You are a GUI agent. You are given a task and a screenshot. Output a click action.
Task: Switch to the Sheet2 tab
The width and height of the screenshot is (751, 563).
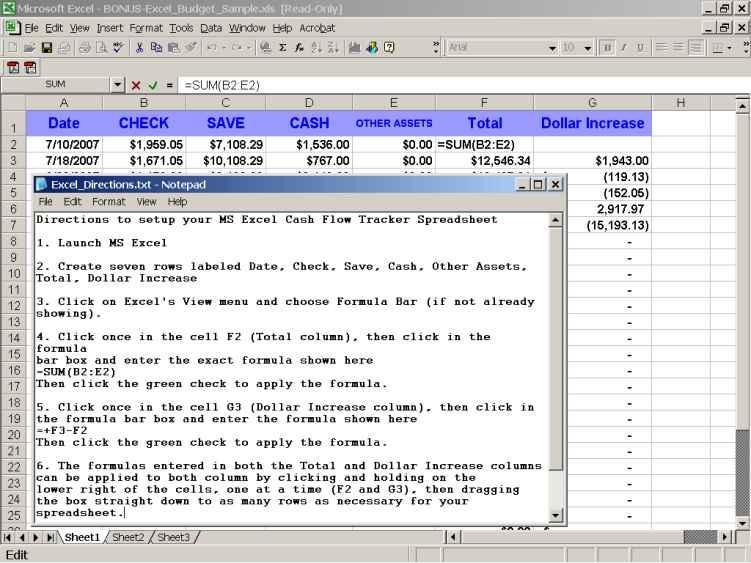127,538
